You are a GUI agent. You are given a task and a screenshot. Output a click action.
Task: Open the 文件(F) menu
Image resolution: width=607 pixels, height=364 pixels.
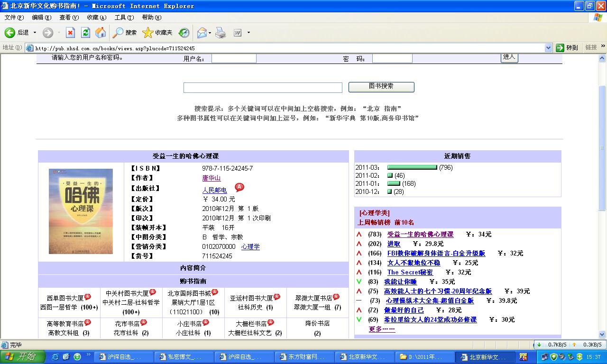pos(14,18)
